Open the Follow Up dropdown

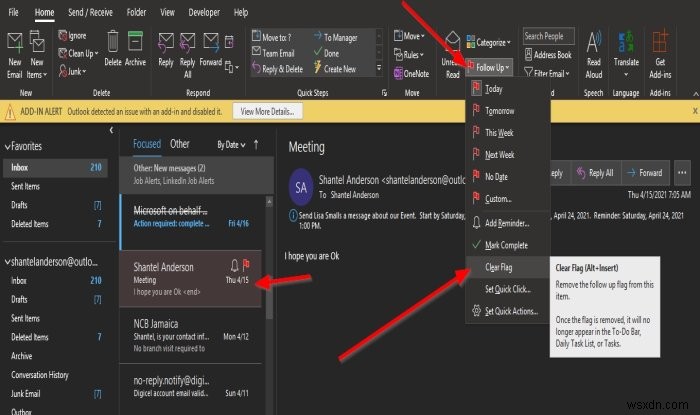pyautogui.click(x=489, y=68)
